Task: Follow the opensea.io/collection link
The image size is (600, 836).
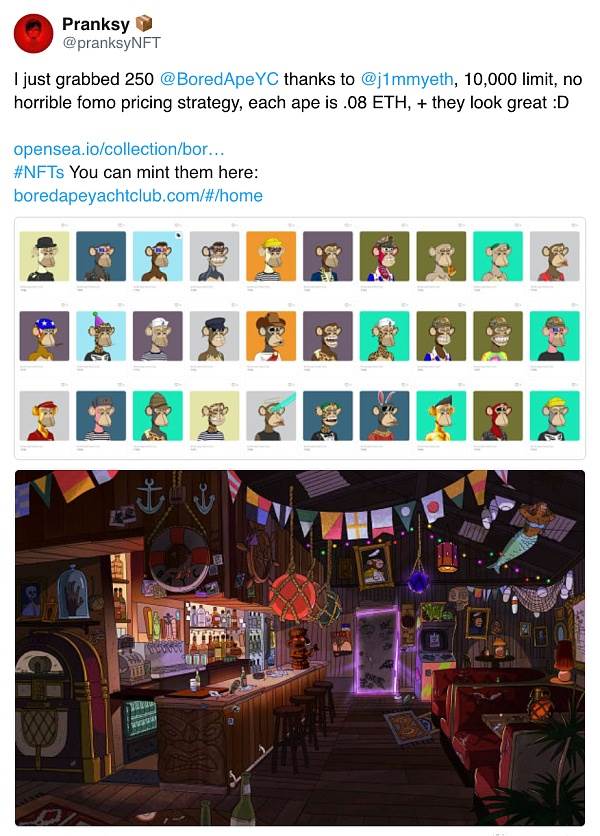Action: coord(119,149)
